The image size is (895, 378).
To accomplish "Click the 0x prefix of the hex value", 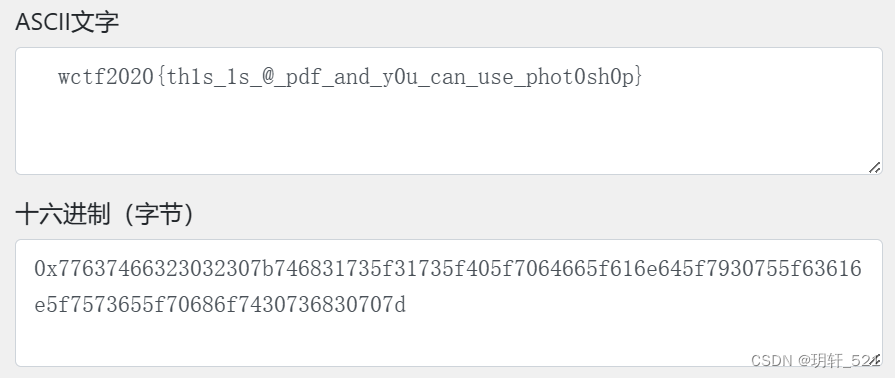I will [x=46, y=268].
